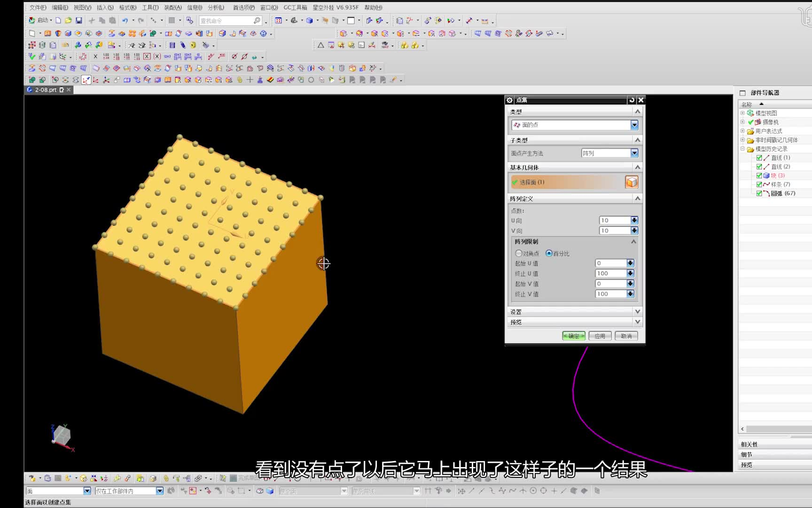812x508 pixels.
Task: Uncheck the 直线 (1) feature checkbox
Action: [759, 158]
